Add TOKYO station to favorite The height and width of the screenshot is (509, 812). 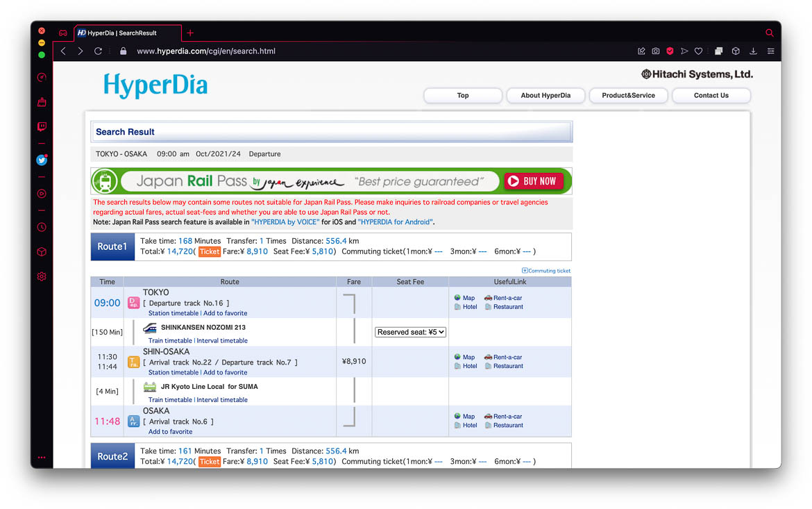click(x=226, y=313)
